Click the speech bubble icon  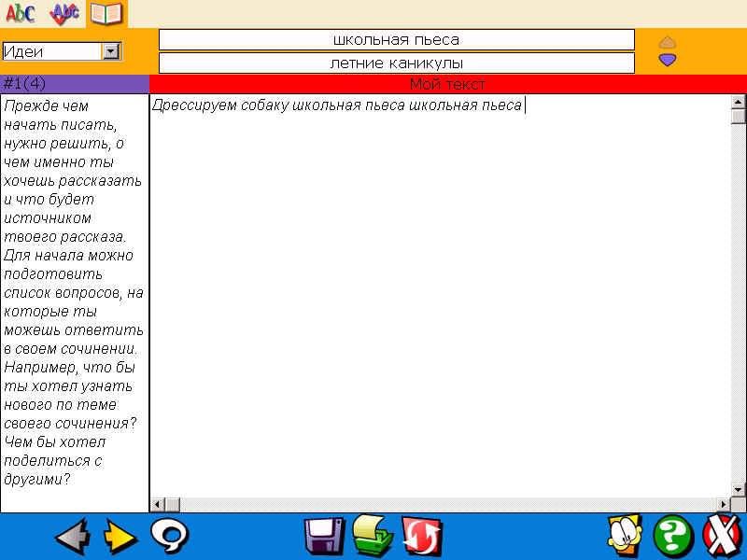click(170, 536)
